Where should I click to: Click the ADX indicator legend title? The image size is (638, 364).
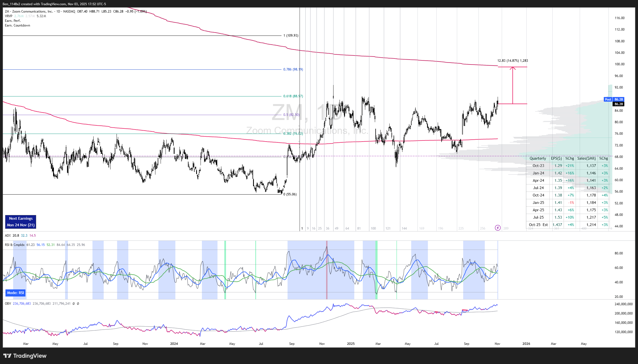point(8,236)
